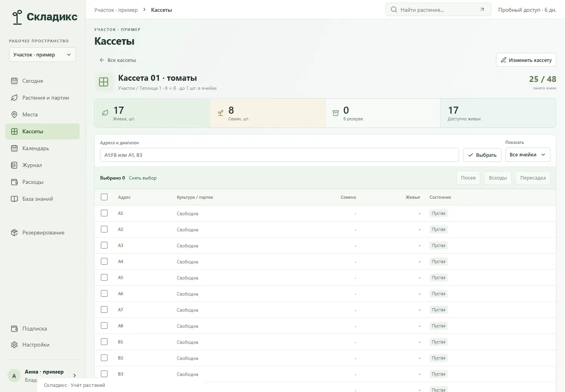This screenshot has width=565, height=392.
Task: Click the pencil icon on Изменить кассету
Action: (503, 60)
